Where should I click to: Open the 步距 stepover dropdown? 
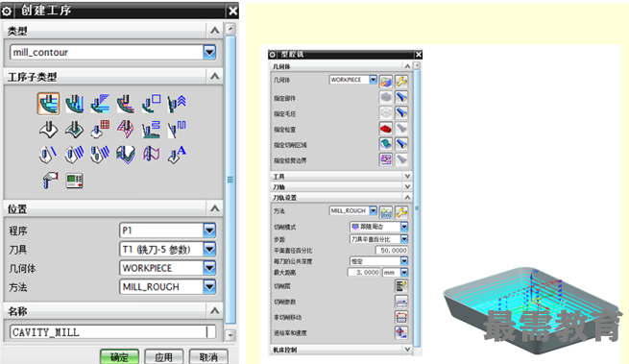[x=404, y=239]
